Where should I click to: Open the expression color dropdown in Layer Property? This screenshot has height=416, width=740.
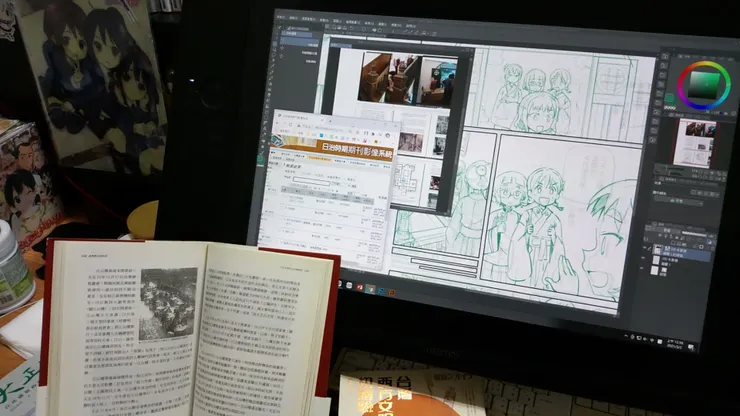click(679, 201)
